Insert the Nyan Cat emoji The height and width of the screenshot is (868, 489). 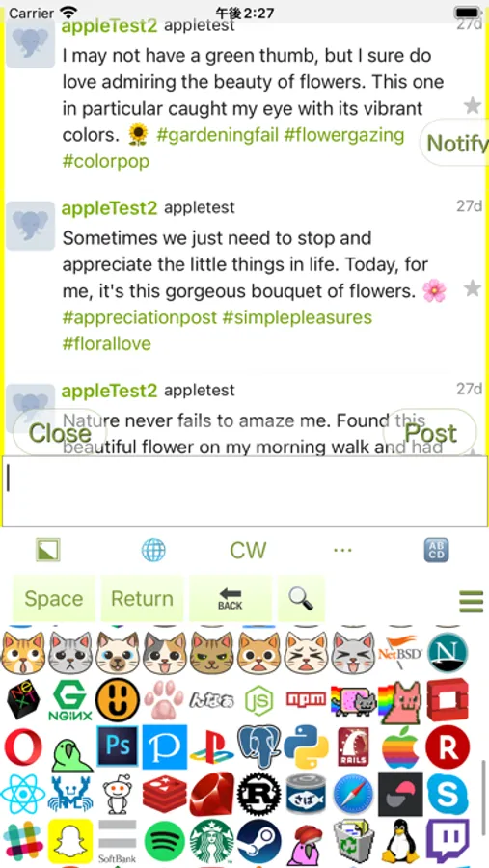coord(353,700)
